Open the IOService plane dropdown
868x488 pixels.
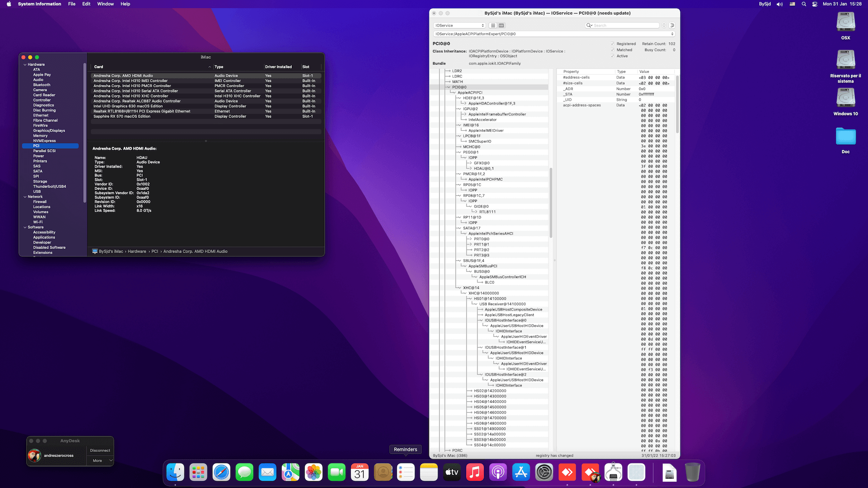pos(459,25)
